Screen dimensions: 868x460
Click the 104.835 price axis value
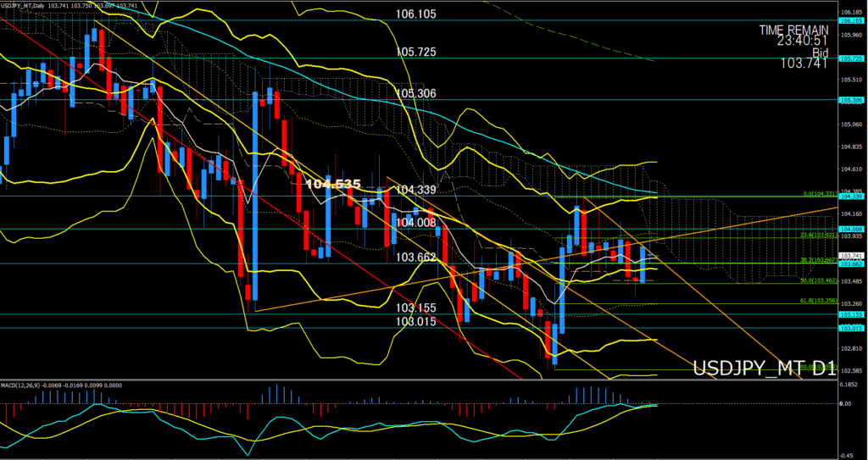(x=853, y=147)
